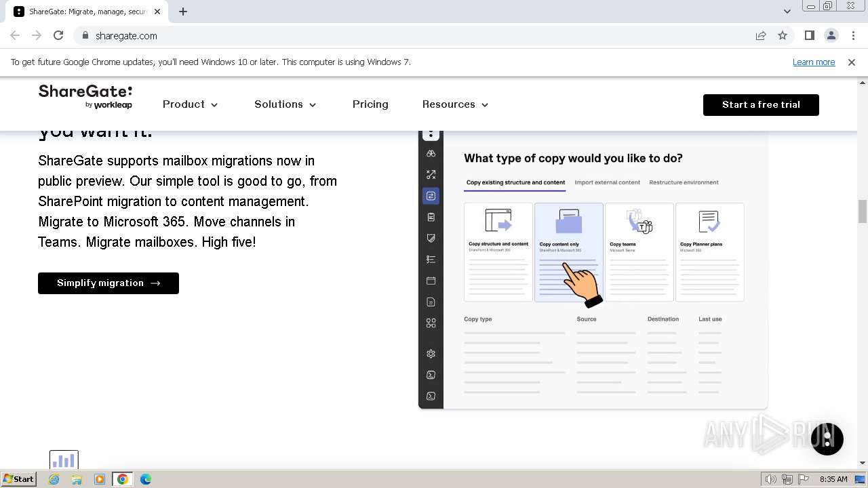Dismiss the Chrome update notification bar

click(x=852, y=62)
